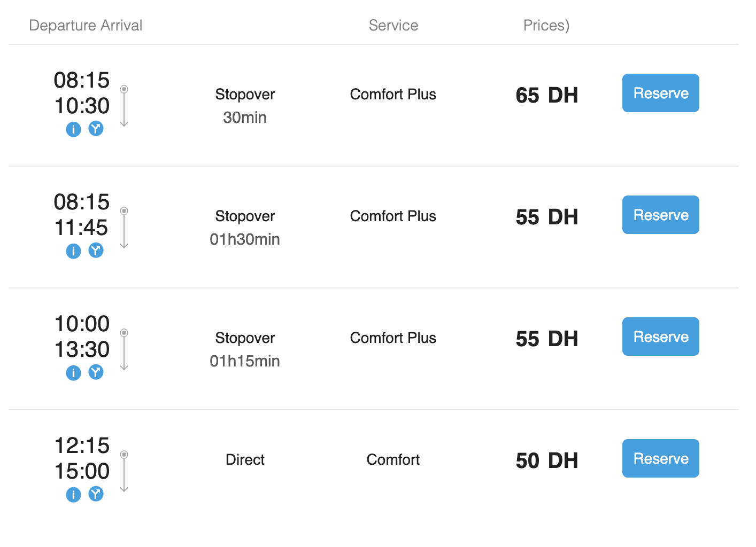Click the Stopover 30min label
The image size is (756, 547).
pyautogui.click(x=245, y=106)
